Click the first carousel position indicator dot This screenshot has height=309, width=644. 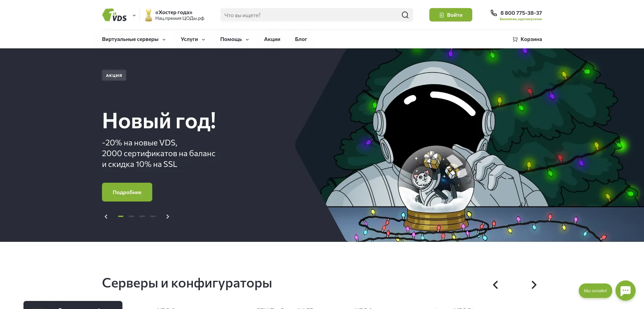[x=121, y=217]
